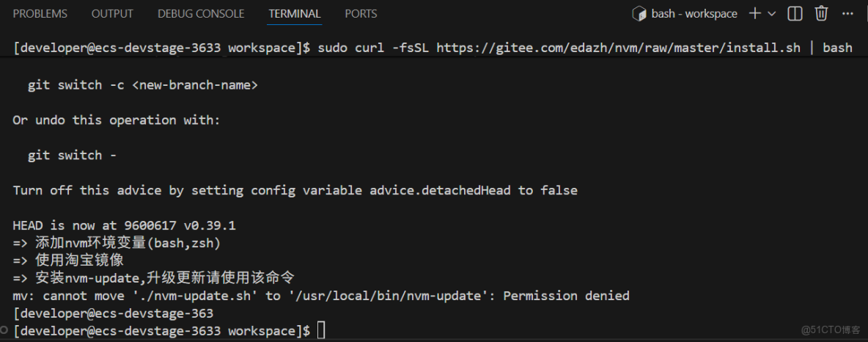Click the "git switch -c <new-branch-name>" line
Viewport: 868px width, 342px height.
[143, 85]
